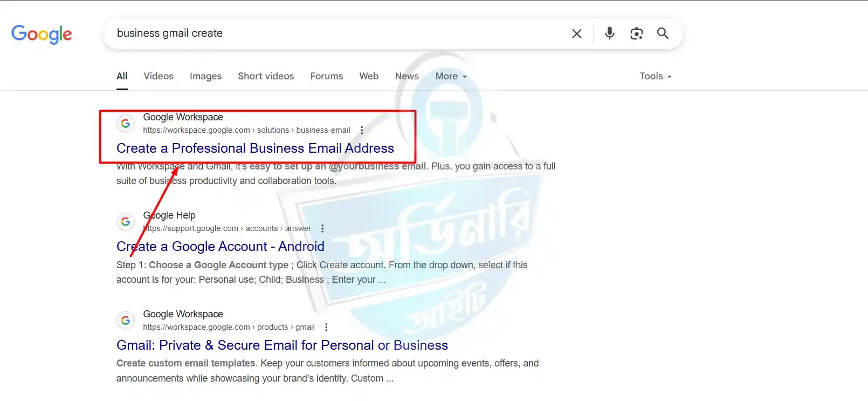Image resolution: width=868 pixels, height=401 pixels.
Task: Expand the More dropdown
Action: (x=451, y=76)
